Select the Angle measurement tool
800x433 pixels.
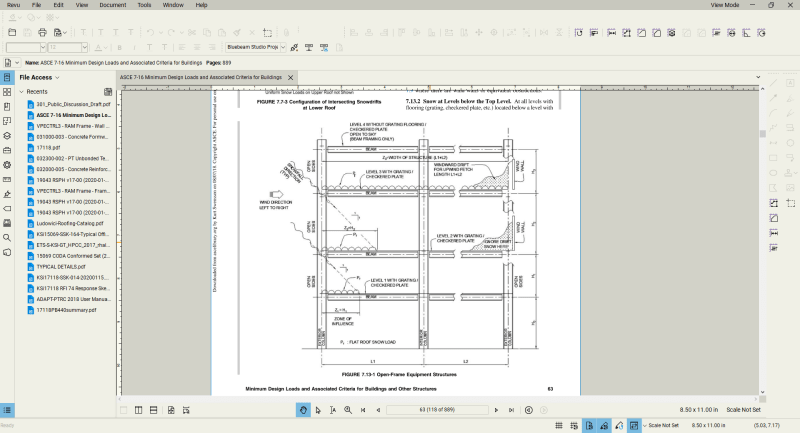point(746,33)
